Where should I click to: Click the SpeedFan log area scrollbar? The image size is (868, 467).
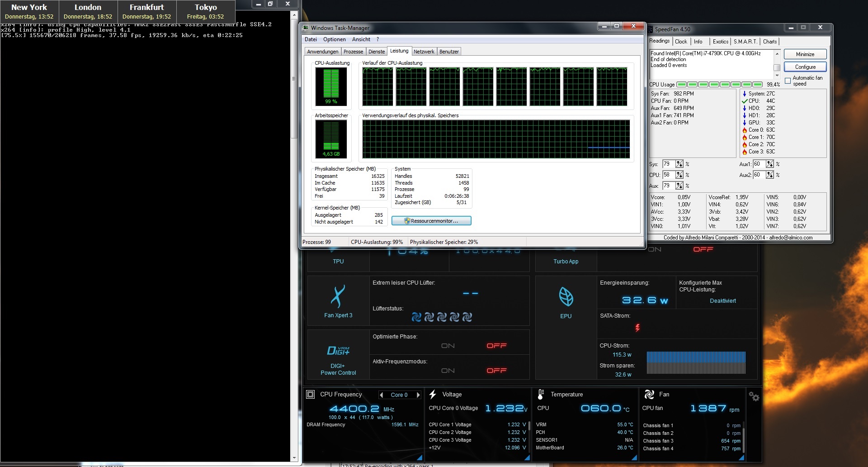click(777, 64)
